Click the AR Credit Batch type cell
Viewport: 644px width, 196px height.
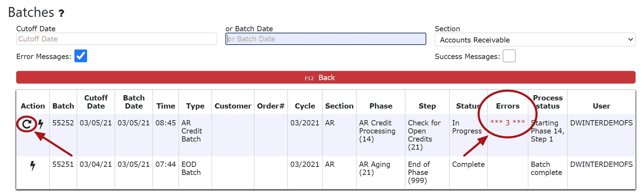[191, 131]
